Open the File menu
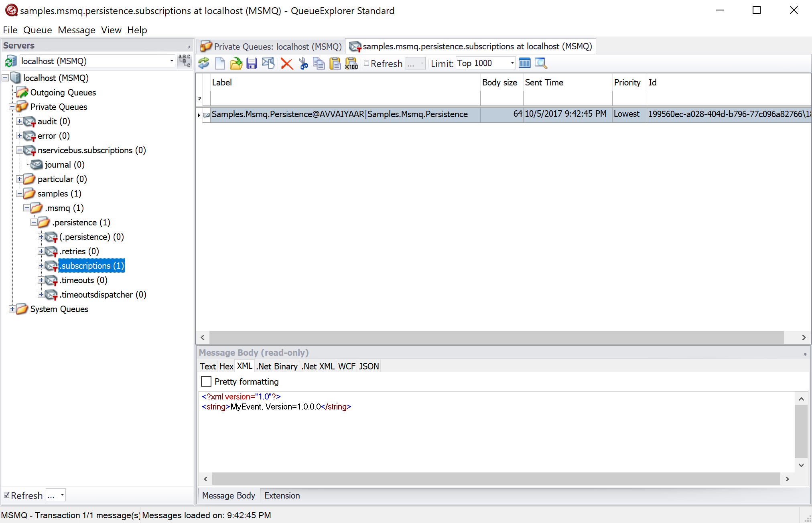 click(10, 30)
